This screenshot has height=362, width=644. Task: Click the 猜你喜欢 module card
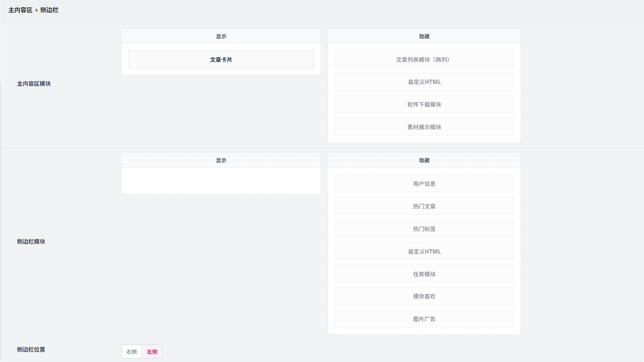[424, 296]
